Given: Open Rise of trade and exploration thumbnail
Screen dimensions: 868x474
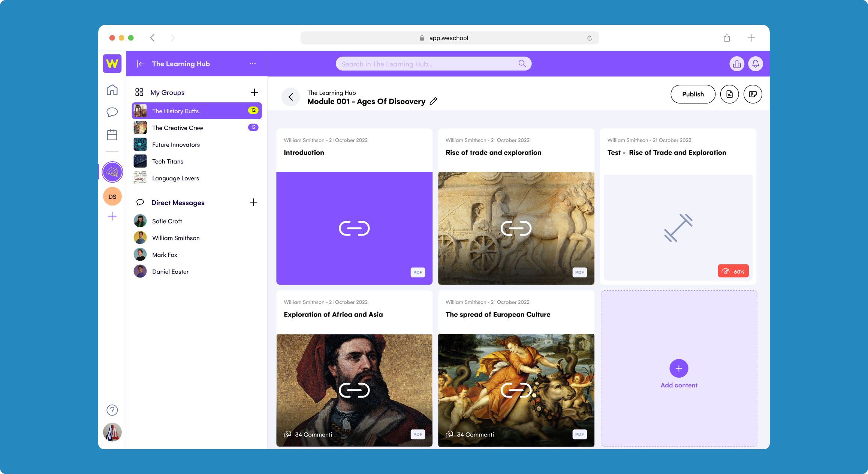Looking at the screenshot, I should 516,228.
